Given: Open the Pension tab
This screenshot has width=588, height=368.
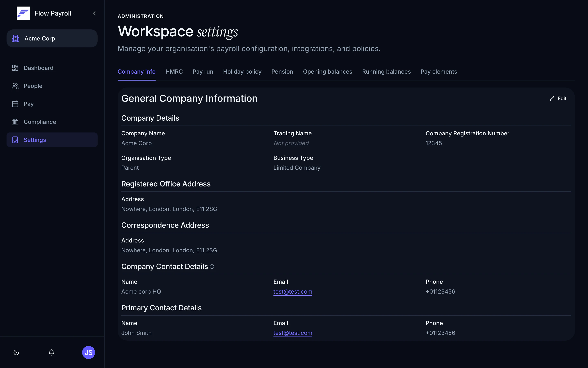Looking at the screenshot, I should pyautogui.click(x=282, y=72).
